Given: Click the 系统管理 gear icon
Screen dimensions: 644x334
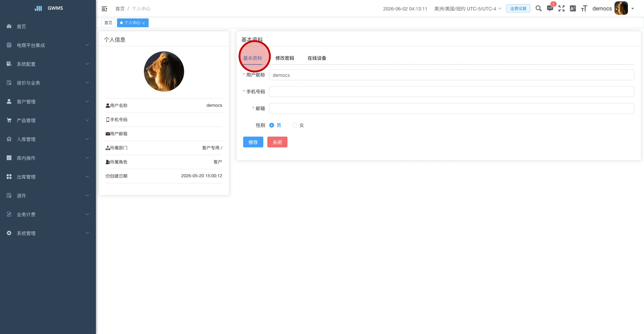Looking at the screenshot, I should pos(9,233).
